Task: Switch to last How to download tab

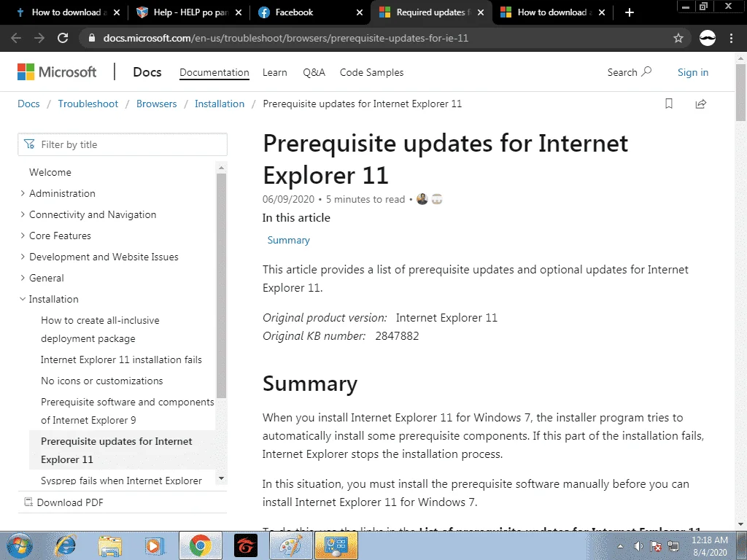Action: pos(554,12)
